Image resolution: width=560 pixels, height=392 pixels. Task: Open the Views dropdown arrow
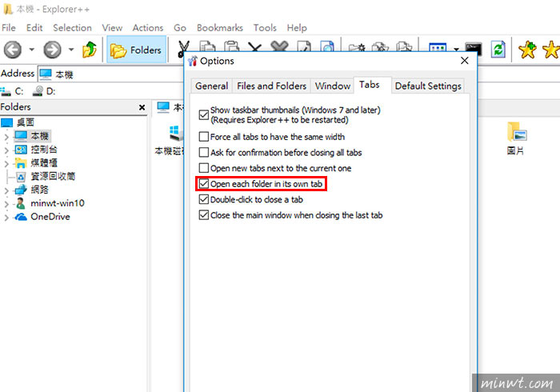[x=456, y=50]
